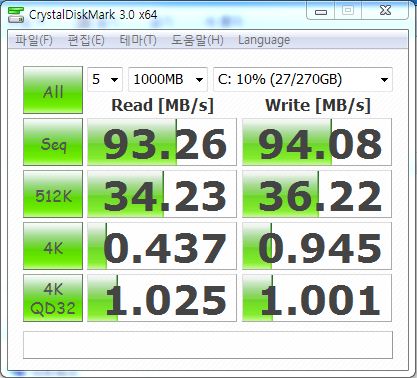The image size is (417, 378).
Task: Open the drive selector showing C: 10%
Action: point(303,79)
